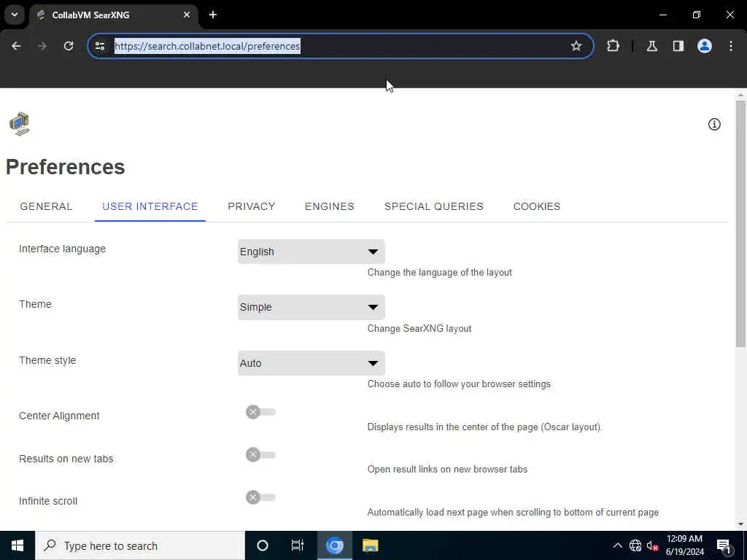
Task: Click the Windows taskbar search box
Action: click(140, 545)
